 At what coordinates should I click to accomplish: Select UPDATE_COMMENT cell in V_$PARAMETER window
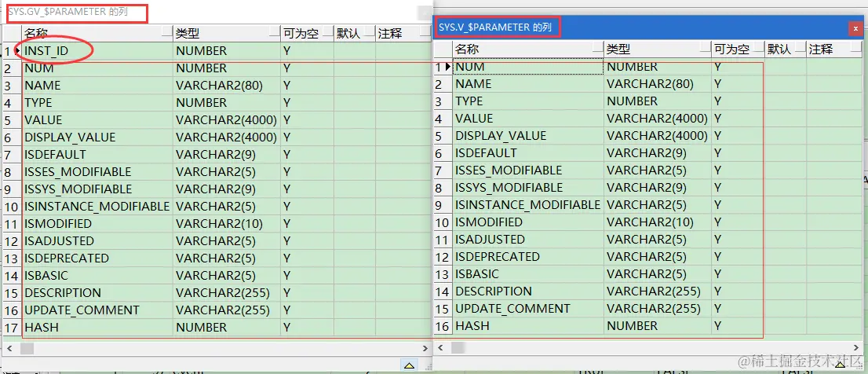pos(528,308)
